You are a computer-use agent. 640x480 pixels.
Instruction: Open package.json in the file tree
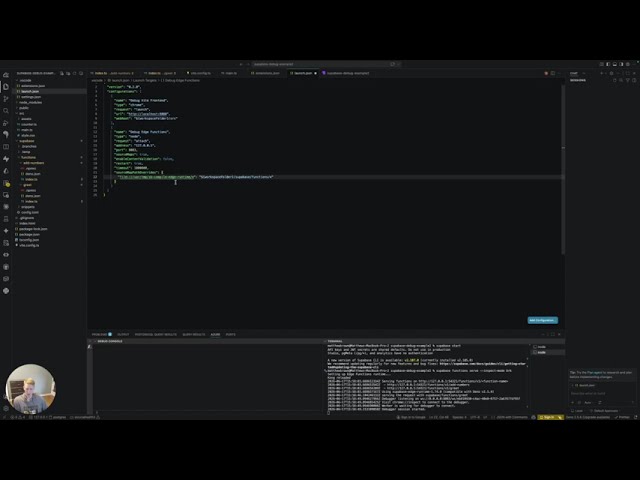tap(50, 234)
